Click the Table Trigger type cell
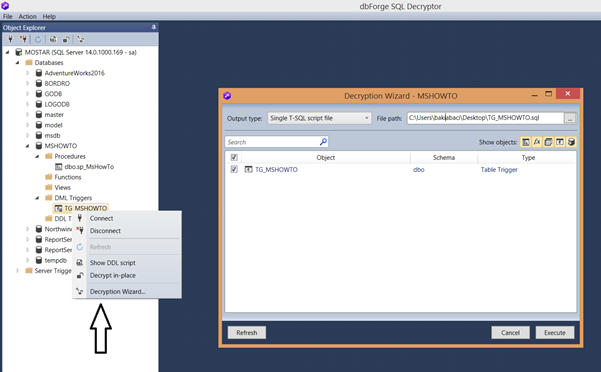Image resolution: width=601 pixels, height=372 pixels. (x=499, y=169)
